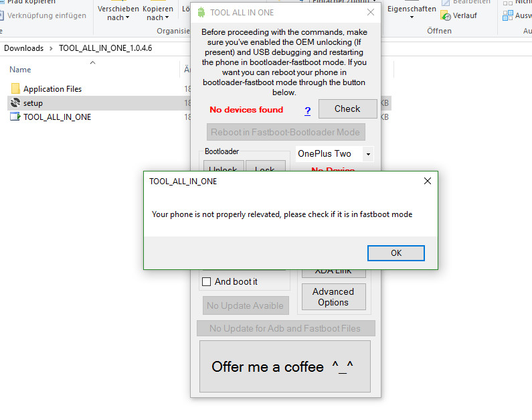Tick the And boot it checkbox
Screen dimensions: 532x420
click(206, 282)
